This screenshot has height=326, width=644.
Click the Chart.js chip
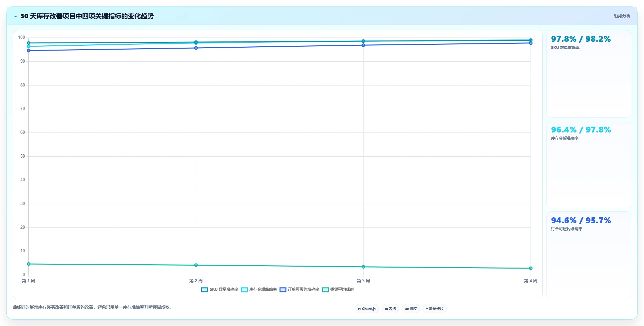[367, 309]
